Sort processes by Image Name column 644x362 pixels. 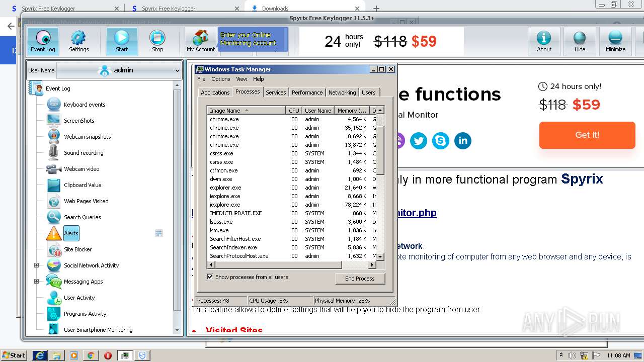(x=247, y=111)
